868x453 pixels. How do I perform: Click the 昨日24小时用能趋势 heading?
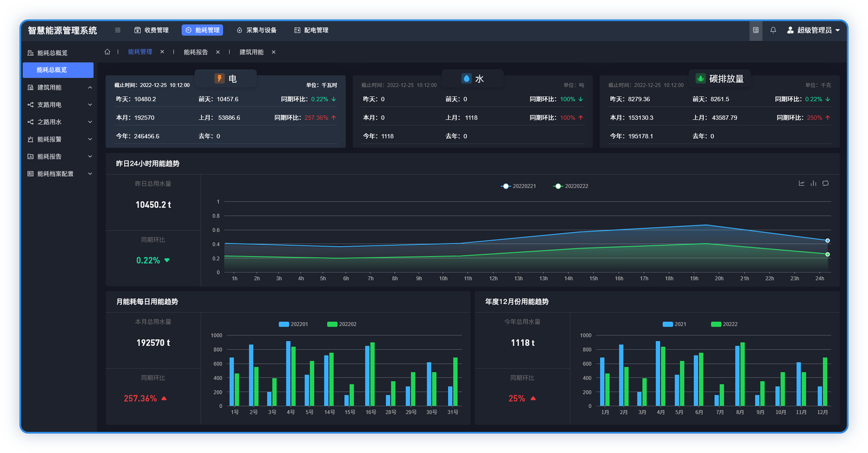148,164
